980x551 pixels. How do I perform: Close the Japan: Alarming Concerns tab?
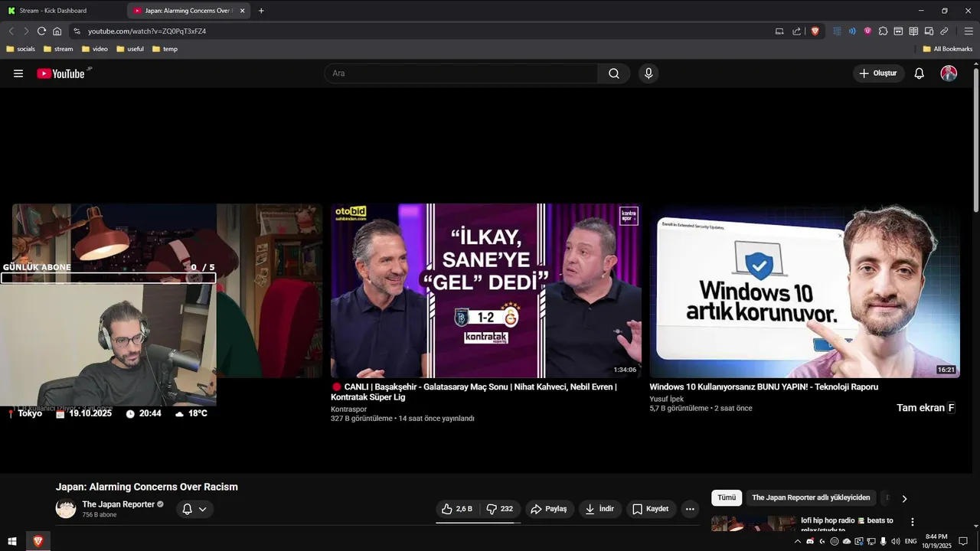tap(243, 11)
